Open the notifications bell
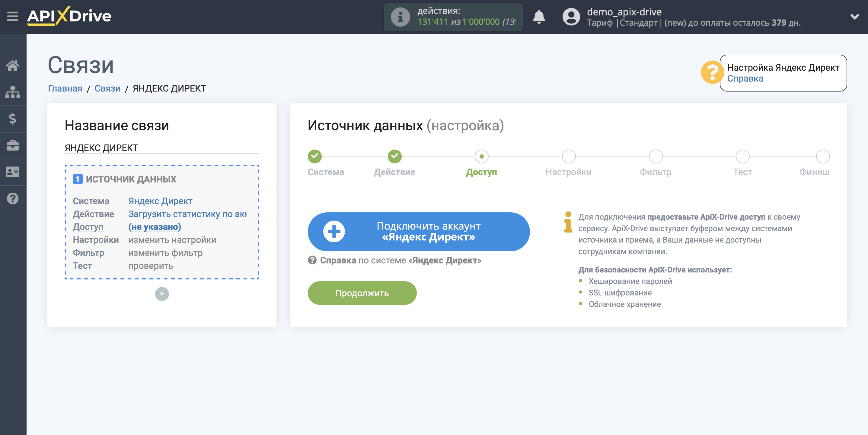868x435 pixels. click(x=539, y=17)
